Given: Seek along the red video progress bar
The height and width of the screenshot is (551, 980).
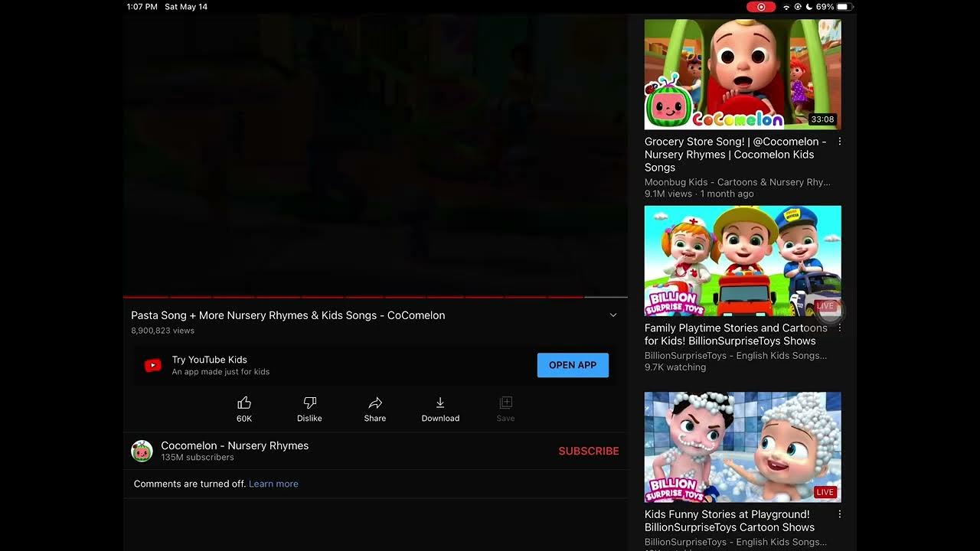Looking at the screenshot, I should click(x=375, y=297).
